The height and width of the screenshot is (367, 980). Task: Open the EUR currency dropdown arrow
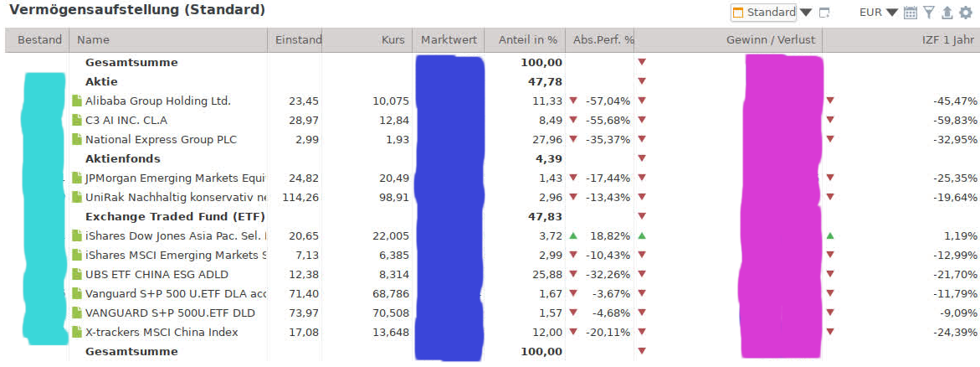[x=892, y=13]
